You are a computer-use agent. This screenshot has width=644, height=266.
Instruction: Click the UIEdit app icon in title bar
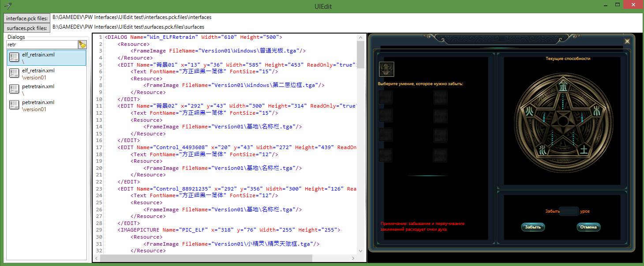pos(7,5)
